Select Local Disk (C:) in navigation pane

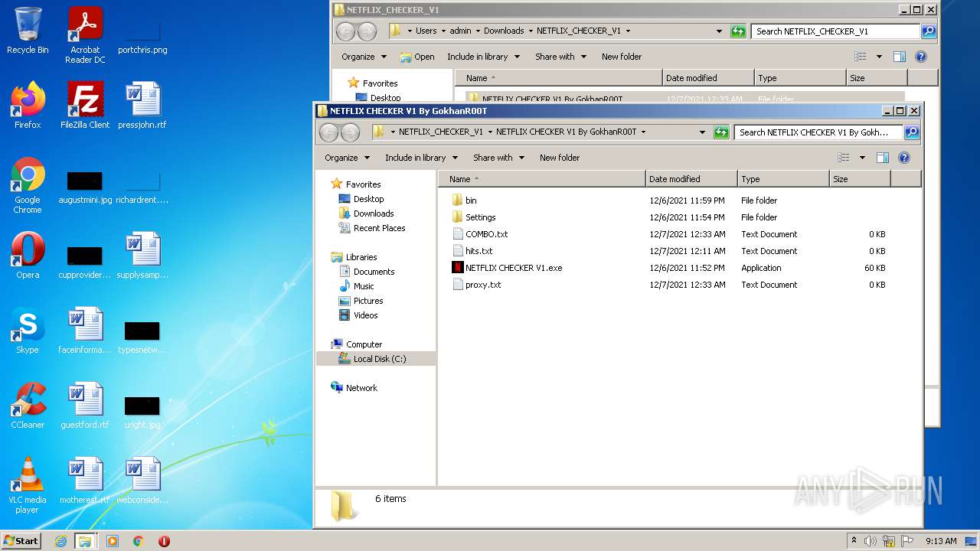[376, 359]
